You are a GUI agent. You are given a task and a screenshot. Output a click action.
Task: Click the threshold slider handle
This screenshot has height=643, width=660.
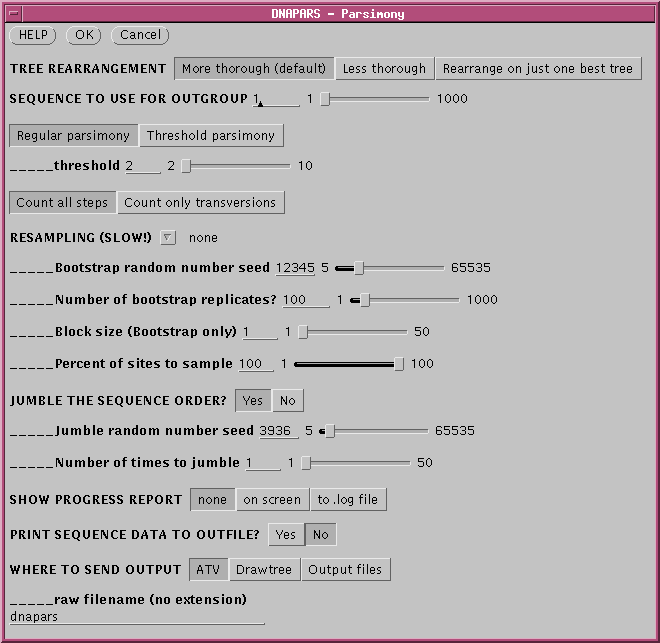(x=186, y=166)
